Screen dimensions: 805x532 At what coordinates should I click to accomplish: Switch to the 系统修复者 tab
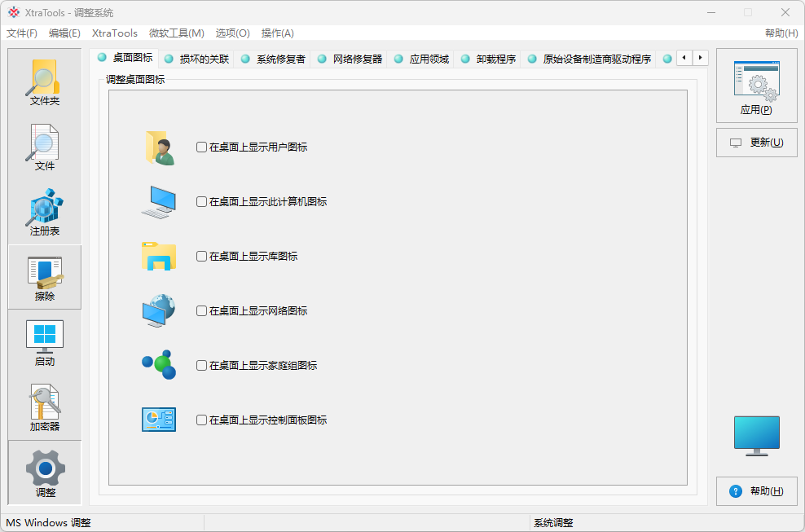coord(273,59)
